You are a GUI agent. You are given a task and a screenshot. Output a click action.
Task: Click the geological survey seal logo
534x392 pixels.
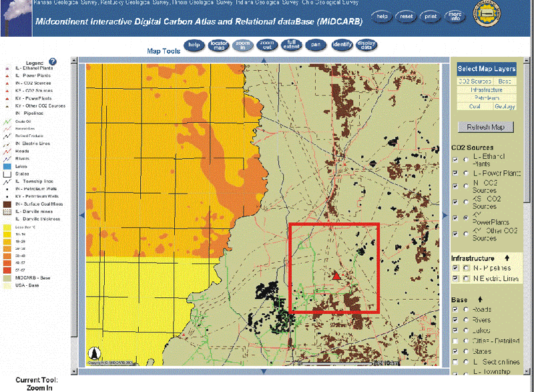(x=488, y=13)
